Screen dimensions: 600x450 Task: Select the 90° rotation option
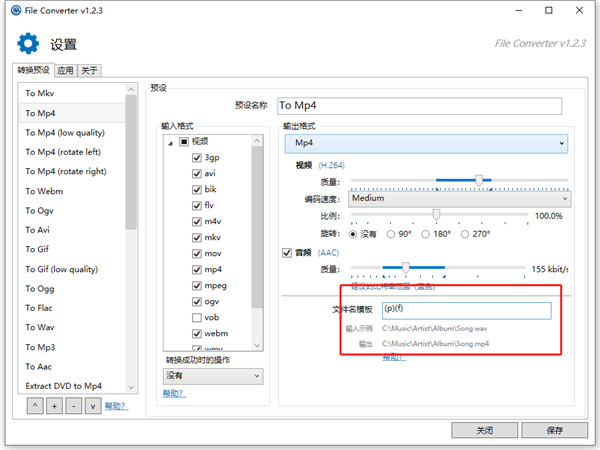coord(391,234)
